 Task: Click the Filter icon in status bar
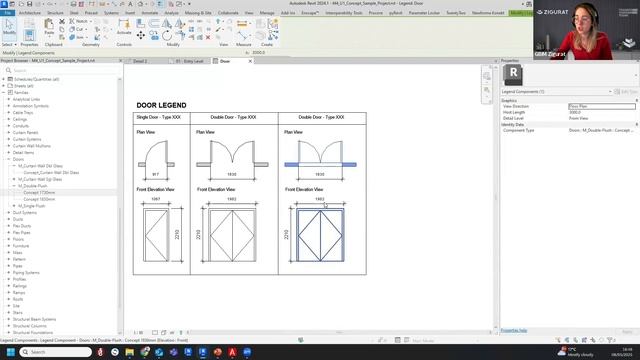(610, 340)
